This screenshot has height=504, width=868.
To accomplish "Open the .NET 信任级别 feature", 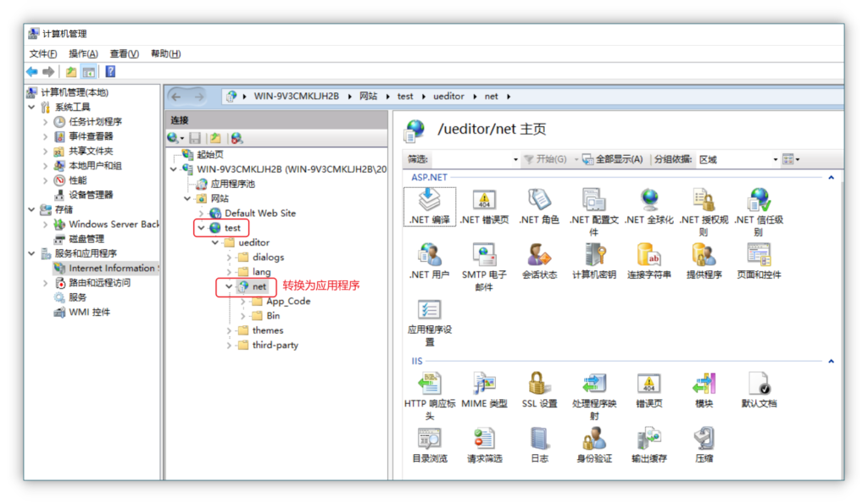I will coord(759,212).
